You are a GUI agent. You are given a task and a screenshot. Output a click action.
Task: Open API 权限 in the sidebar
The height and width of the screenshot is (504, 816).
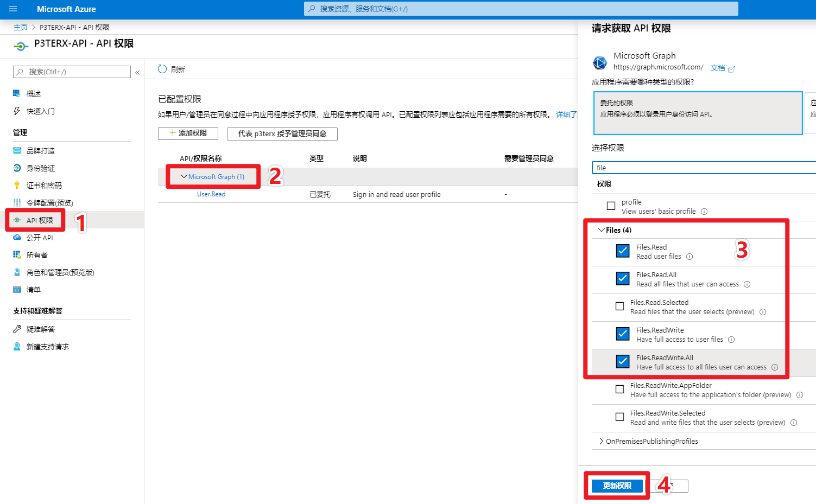point(40,220)
